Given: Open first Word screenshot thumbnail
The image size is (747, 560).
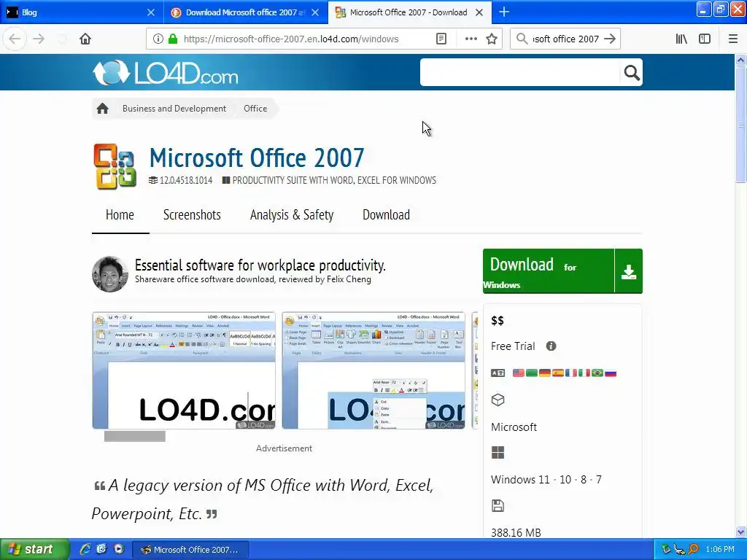Looking at the screenshot, I should 183,370.
